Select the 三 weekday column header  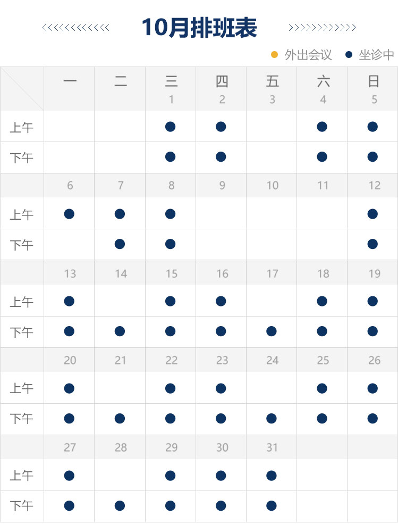(x=171, y=81)
